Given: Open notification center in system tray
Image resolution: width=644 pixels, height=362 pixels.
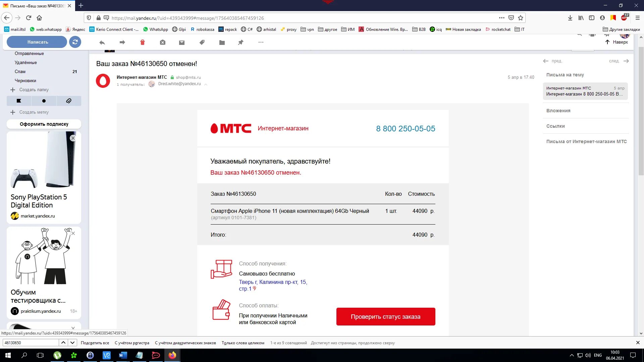Looking at the screenshot, I should point(633,355).
